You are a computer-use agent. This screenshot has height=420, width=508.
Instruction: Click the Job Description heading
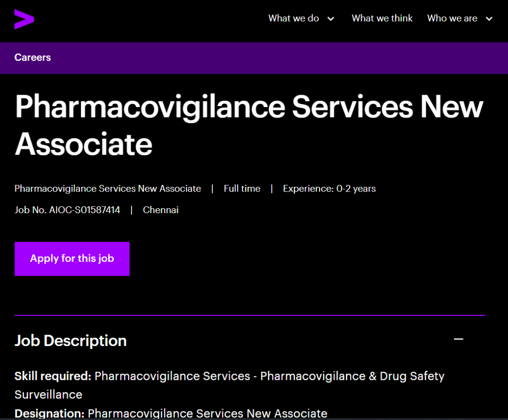click(x=70, y=341)
